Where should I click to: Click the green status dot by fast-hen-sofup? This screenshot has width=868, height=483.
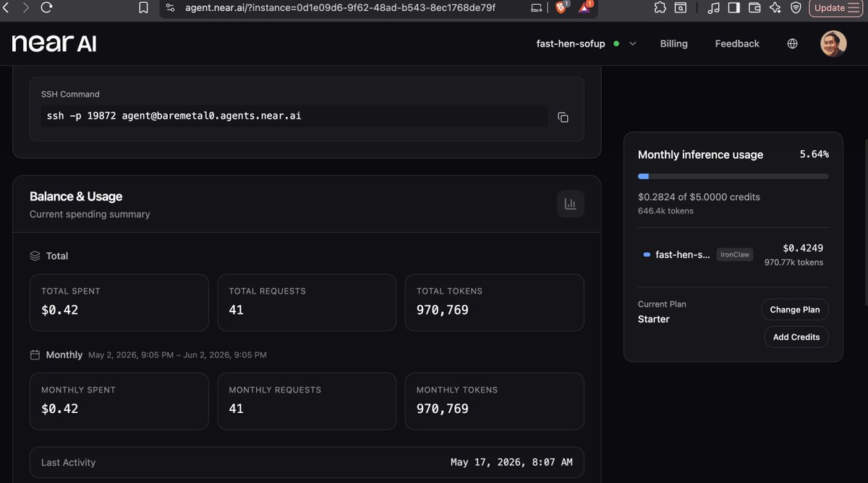point(616,43)
